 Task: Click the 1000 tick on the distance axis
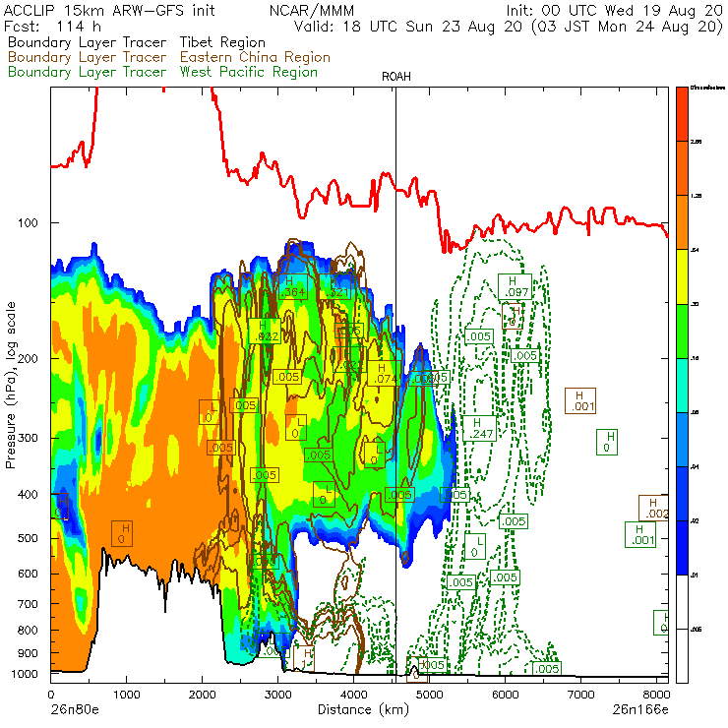(x=127, y=695)
